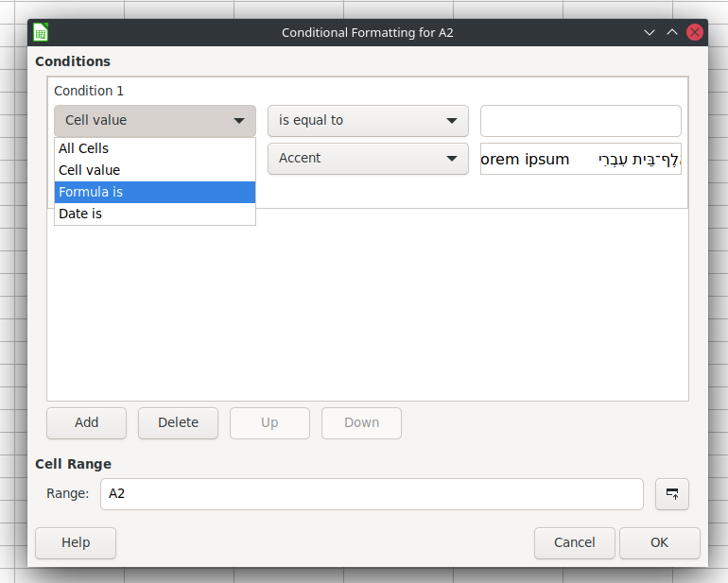Image resolution: width=728 pixels, height=583 pixels.
Task: Select 'Formula is' option
Action: pyautogui.click(x=155, y=192)
